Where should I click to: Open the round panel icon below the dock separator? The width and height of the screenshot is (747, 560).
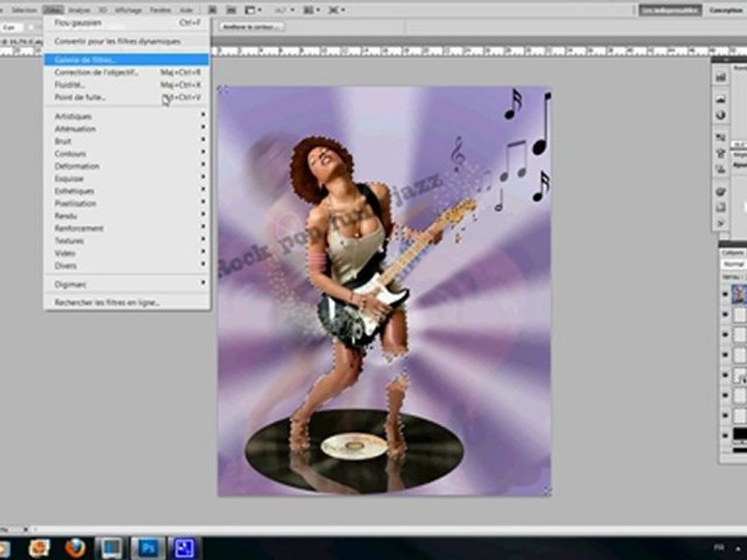coord(721,191)
